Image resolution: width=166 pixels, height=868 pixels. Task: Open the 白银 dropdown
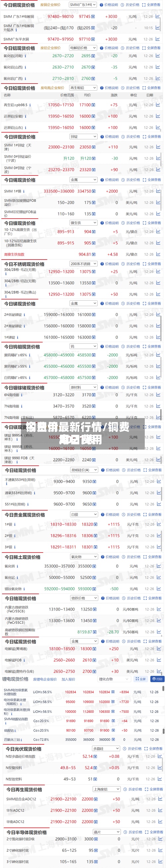click(x=84, y=515)
